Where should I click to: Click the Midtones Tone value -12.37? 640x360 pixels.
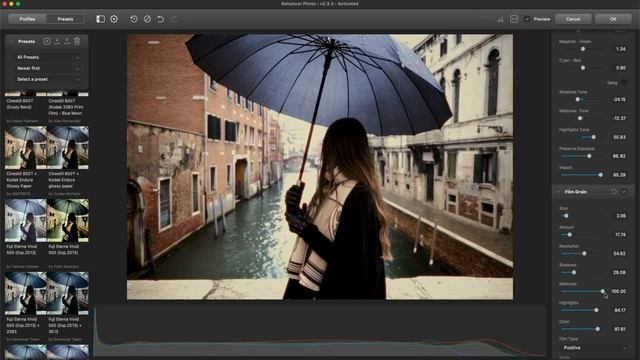(619, 118)
